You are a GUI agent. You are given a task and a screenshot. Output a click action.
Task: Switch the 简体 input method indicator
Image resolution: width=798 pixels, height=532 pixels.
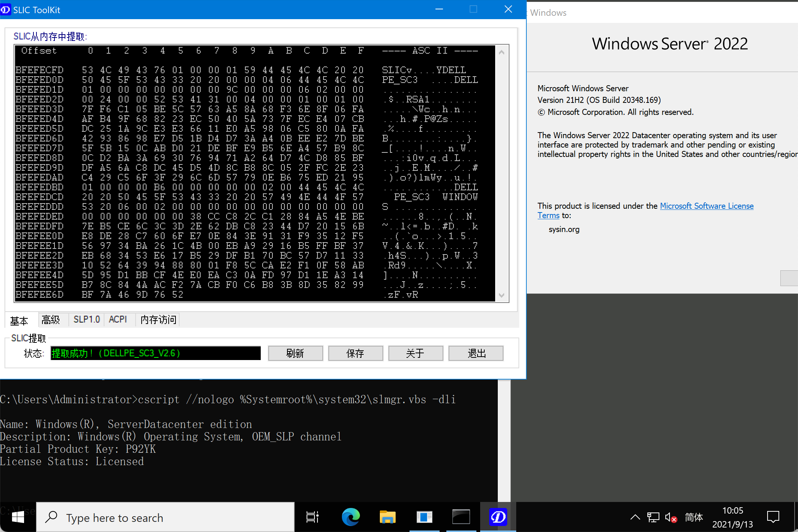(x=694, y=517)
